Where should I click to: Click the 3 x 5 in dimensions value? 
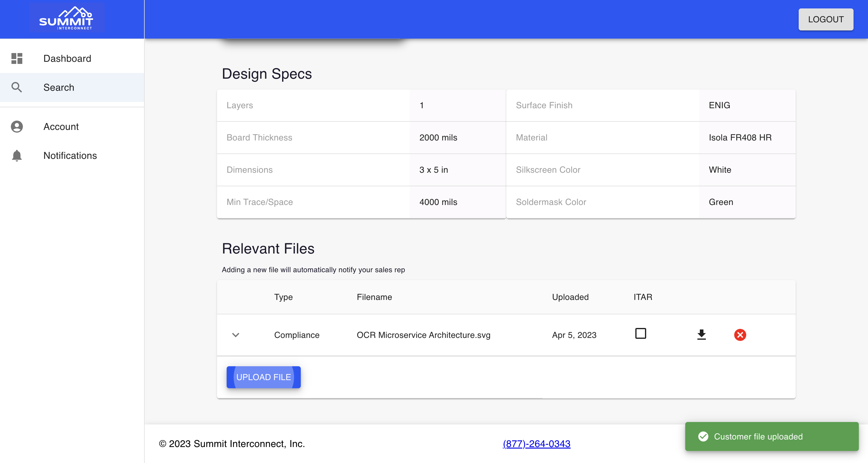click(434, 170)
